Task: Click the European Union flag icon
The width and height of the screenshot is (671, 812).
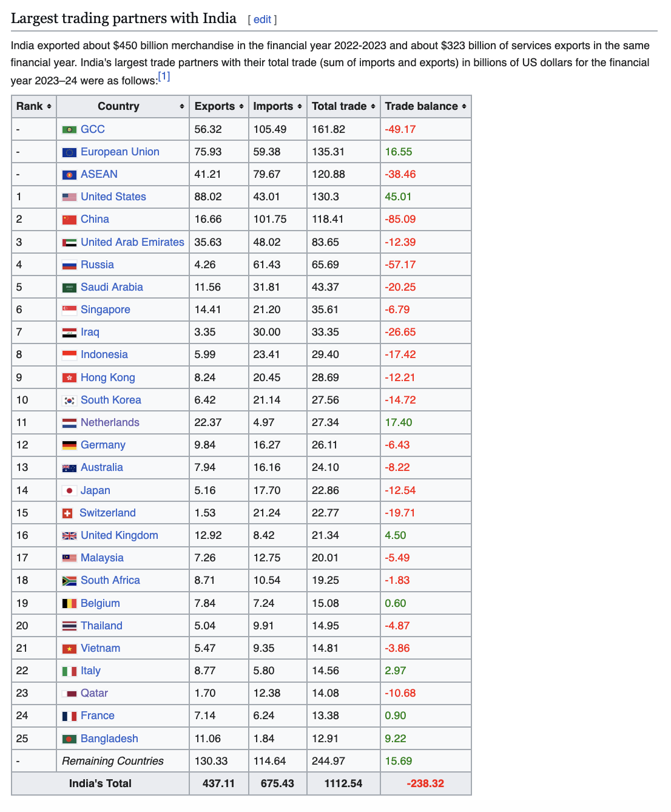Action: pos(70,152)
